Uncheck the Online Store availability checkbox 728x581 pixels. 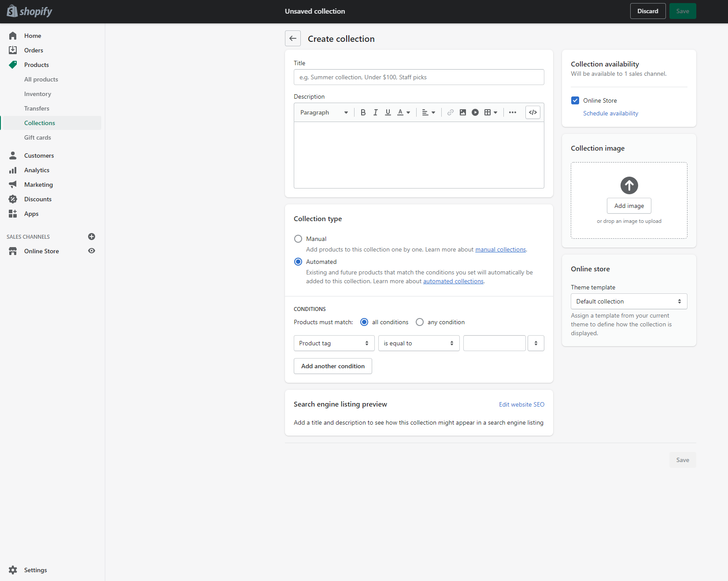pyautogui.click(x=575, y=100)
